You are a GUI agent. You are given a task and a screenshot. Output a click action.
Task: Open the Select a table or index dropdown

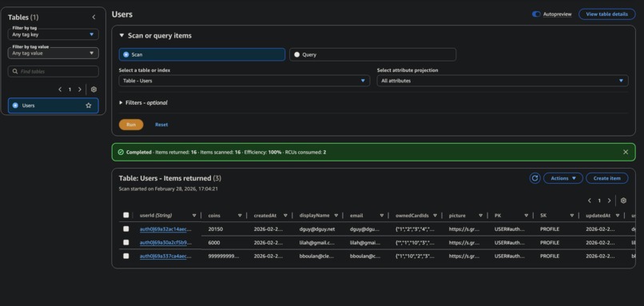pos(244,81)
